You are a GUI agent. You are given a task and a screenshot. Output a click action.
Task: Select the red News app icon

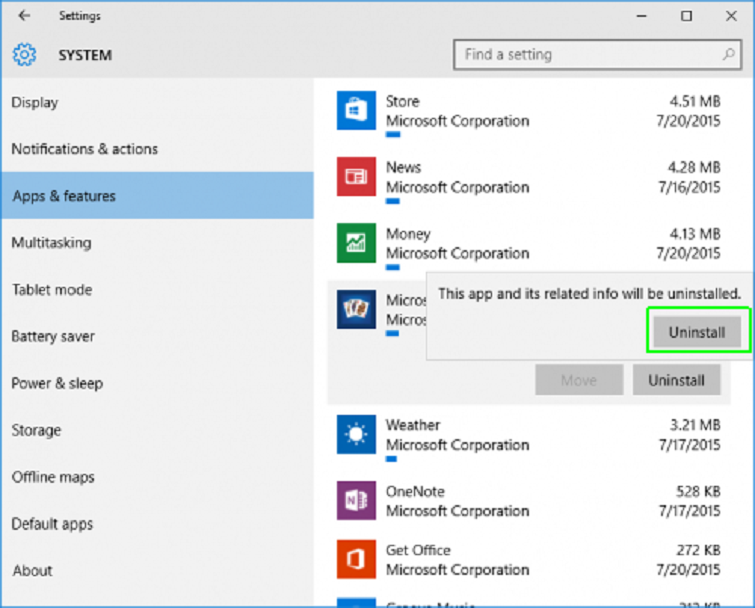tap(356, 176)
